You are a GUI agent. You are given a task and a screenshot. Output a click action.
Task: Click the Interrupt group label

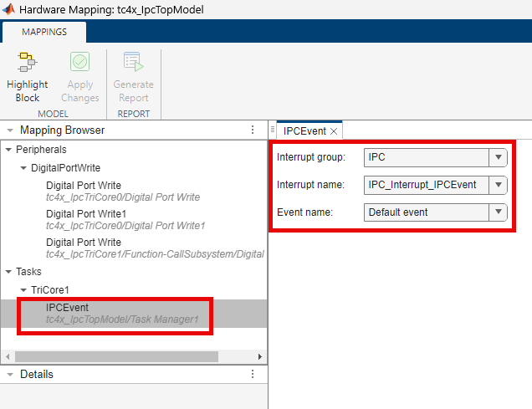(311, 157)
